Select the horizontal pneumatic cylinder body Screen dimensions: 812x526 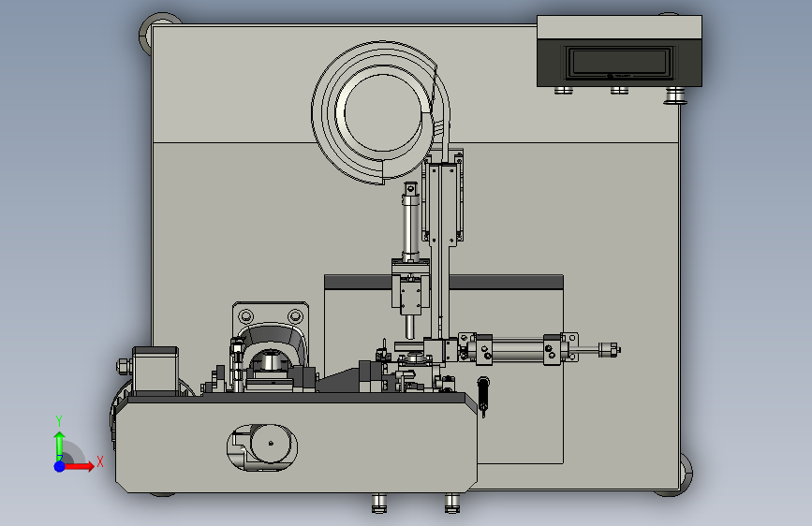click(517, 349)
